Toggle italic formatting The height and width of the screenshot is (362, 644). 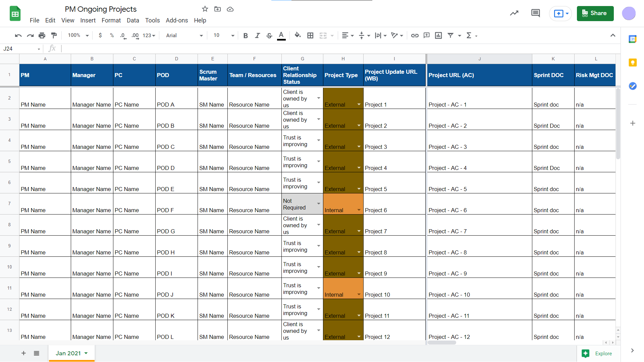point(258,35)
